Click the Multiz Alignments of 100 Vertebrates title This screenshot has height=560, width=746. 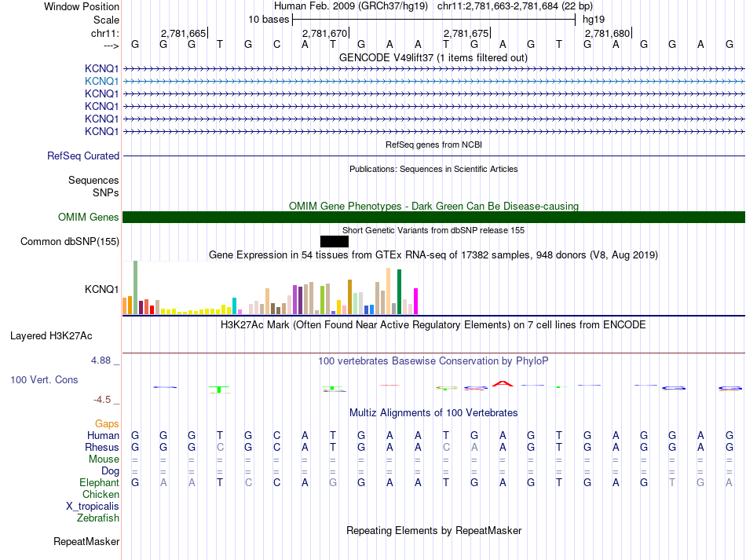(x=433, y=413)
